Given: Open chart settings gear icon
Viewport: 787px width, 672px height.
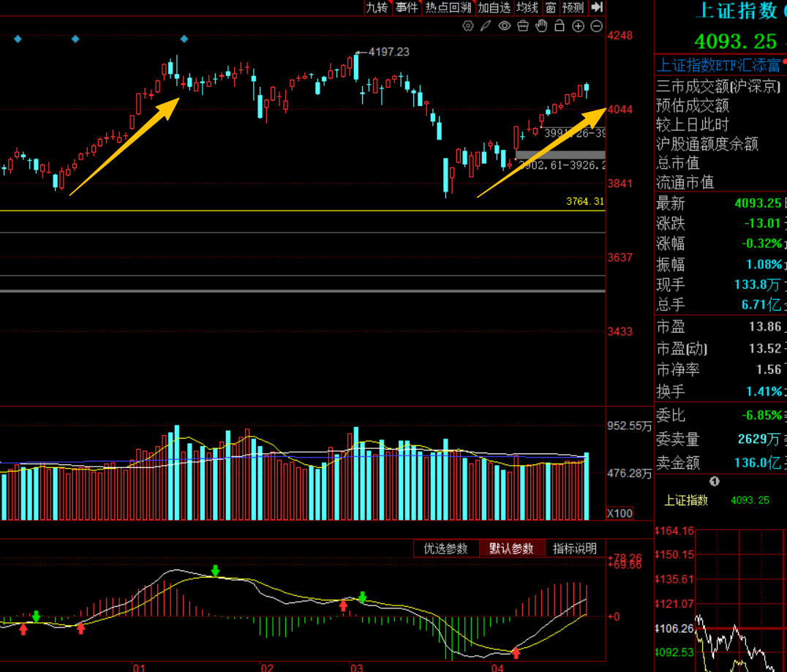Looking at the screenshot, I should [x=468, y=26].
